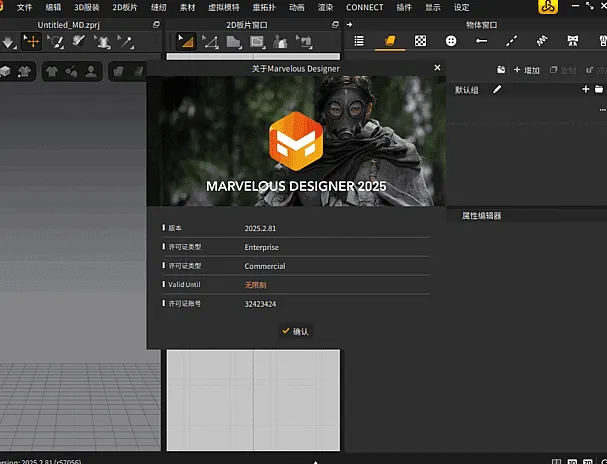The height and width of the screenshot is (464, 607).
Task: Toggle the avatar silhouette display icon
Action: [x=91, y=71]
